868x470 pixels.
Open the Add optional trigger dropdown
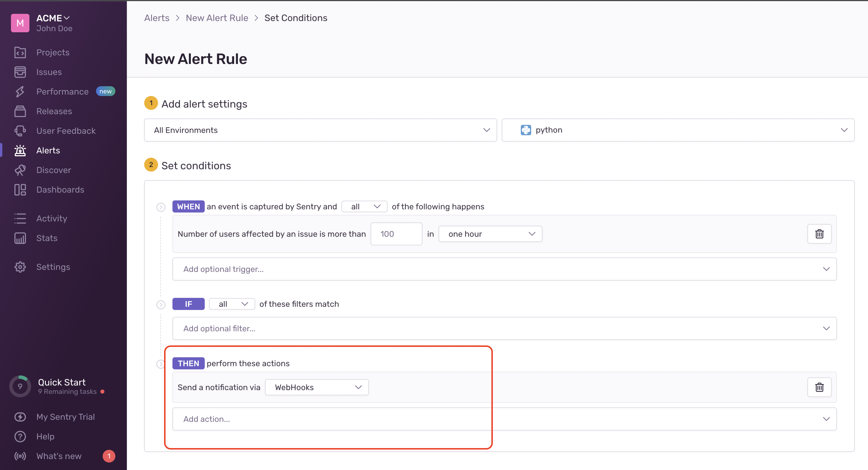click(504, 268)
